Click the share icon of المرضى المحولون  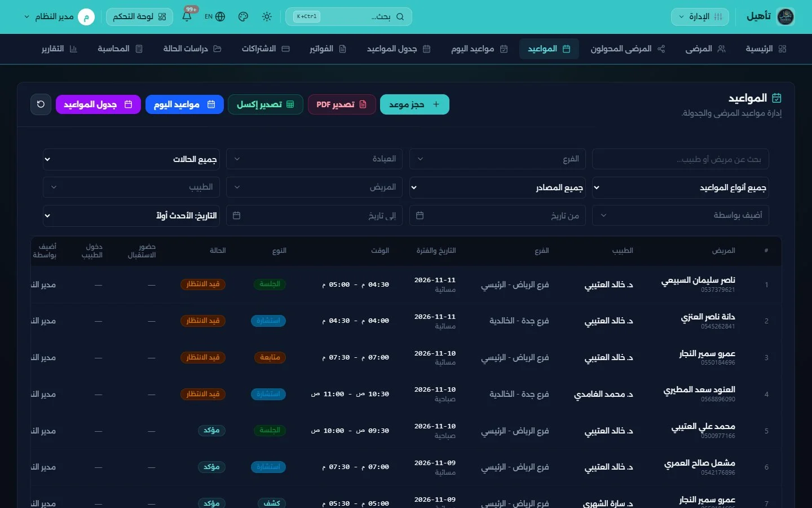(661, 49)
